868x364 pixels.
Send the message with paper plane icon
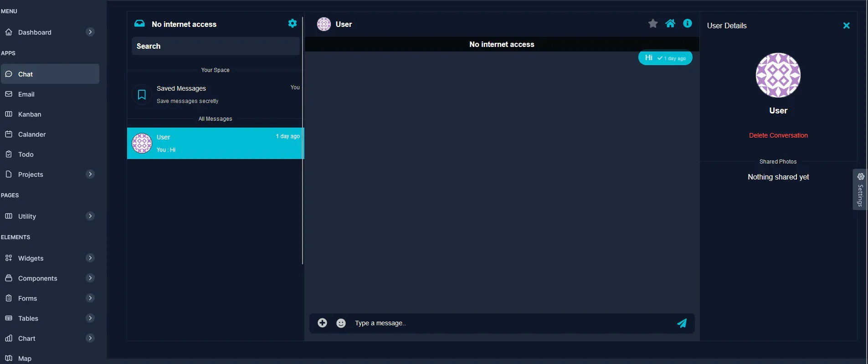pyautogui.click(x=682, y=323)
